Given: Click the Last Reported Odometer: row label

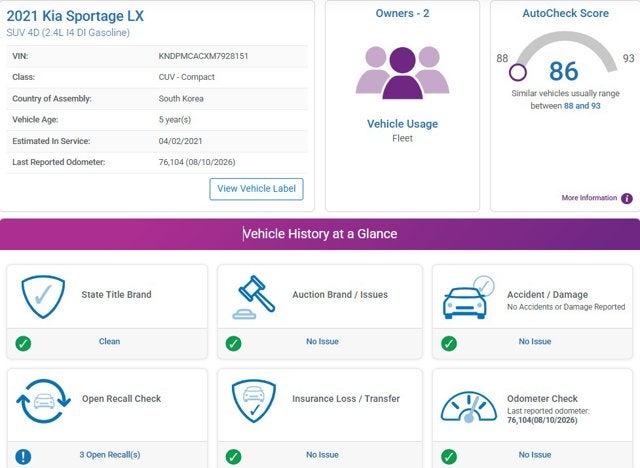Looking at the screenshot, I should (x=59, y=162).
